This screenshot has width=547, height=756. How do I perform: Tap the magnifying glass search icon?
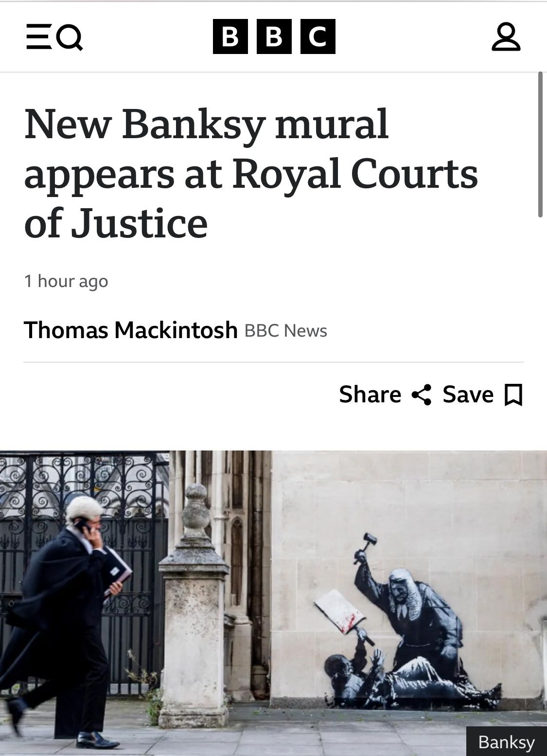click(70, 38)
